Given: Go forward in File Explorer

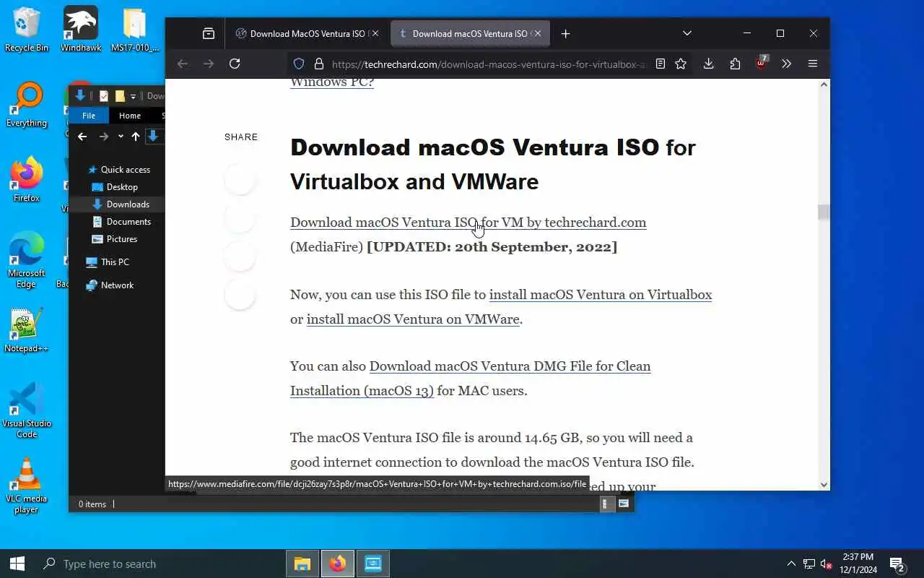Looking at the screenshot, I should pos(104,137).
